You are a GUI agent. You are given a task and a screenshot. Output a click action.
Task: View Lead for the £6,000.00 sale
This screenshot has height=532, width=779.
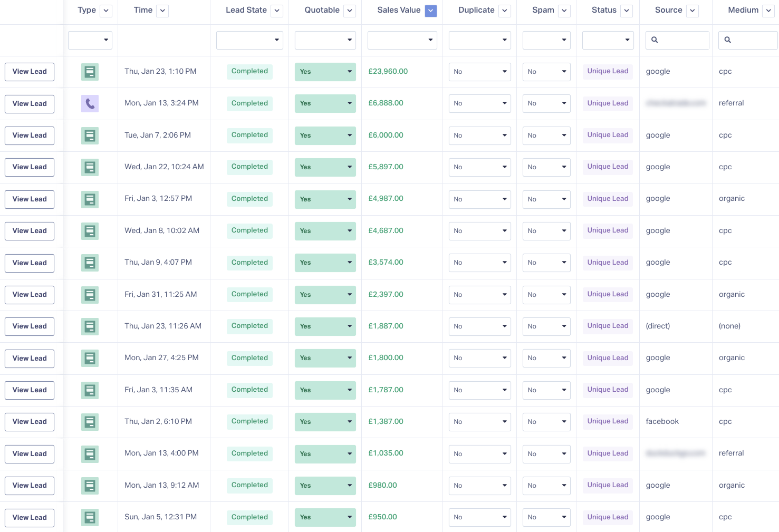[x=30, y=136]
